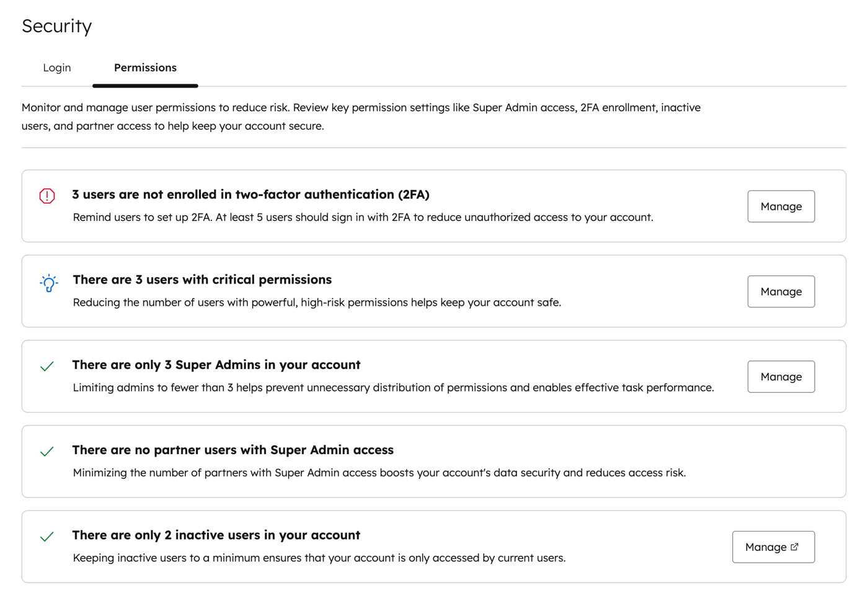Click the critical permissions heading text

(202, 279)
